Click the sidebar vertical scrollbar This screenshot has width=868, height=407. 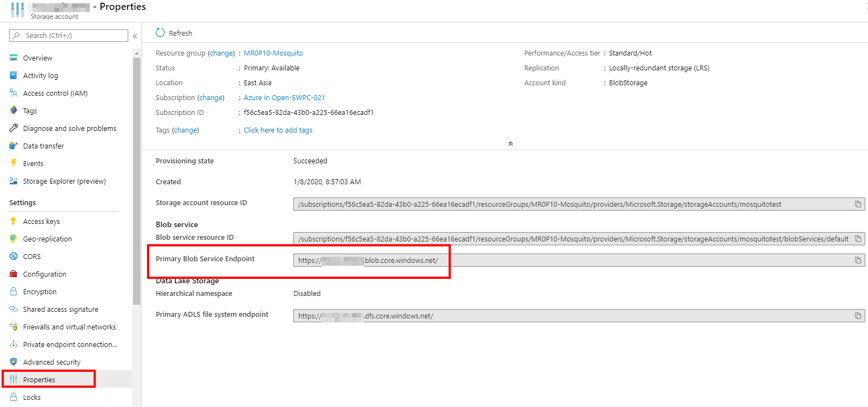tap(137, 180)
